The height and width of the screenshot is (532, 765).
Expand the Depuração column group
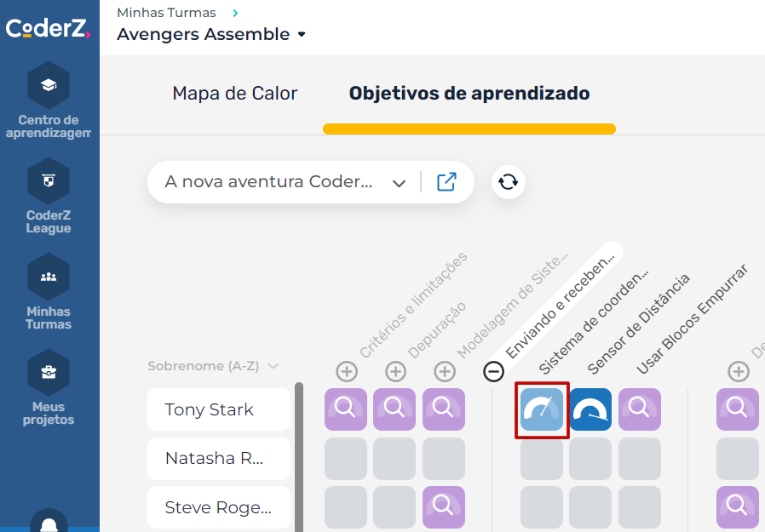pyautogui.click(x=395, y=371)
